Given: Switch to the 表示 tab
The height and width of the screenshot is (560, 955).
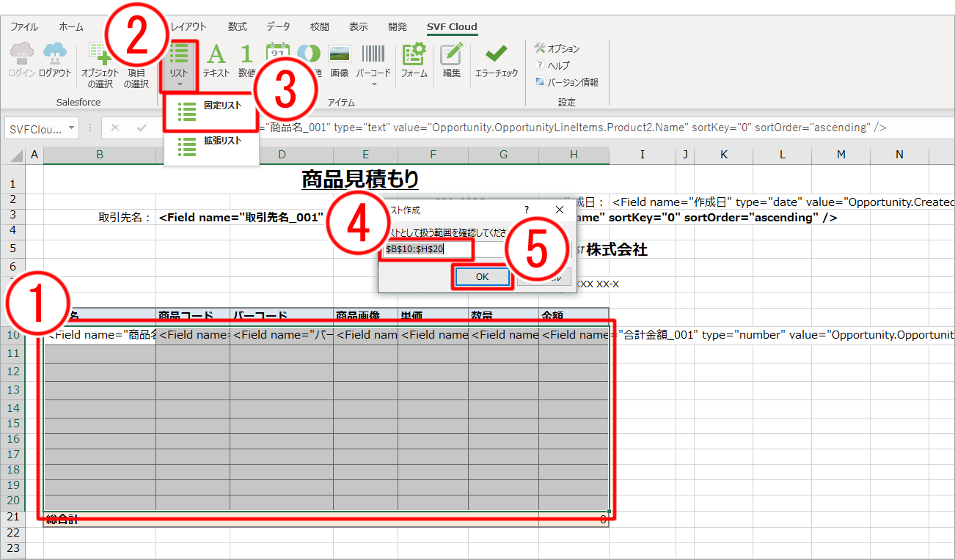Looking at the screenshot, I should coord(359,26).
